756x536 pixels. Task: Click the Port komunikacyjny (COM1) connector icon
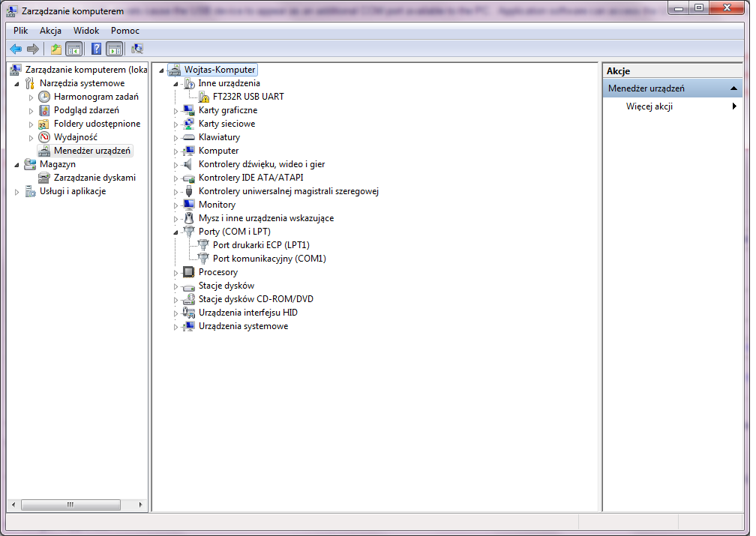pos(204,259)
